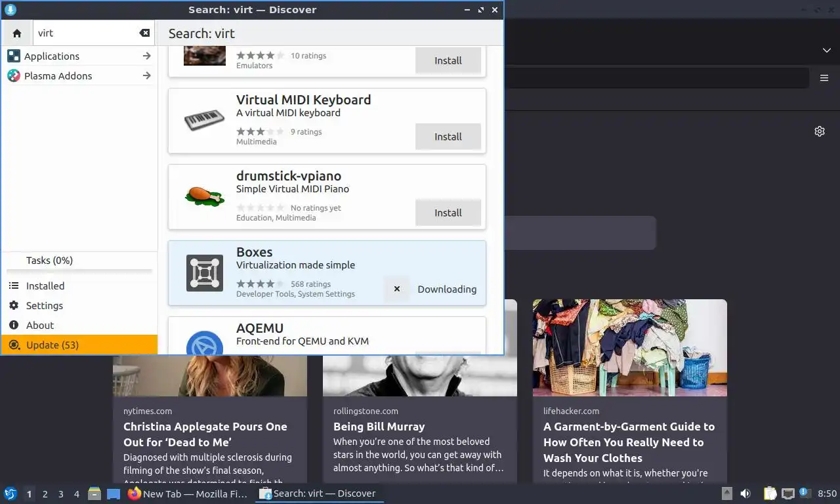Click the network connection tray icon

(x=787, y=493)
